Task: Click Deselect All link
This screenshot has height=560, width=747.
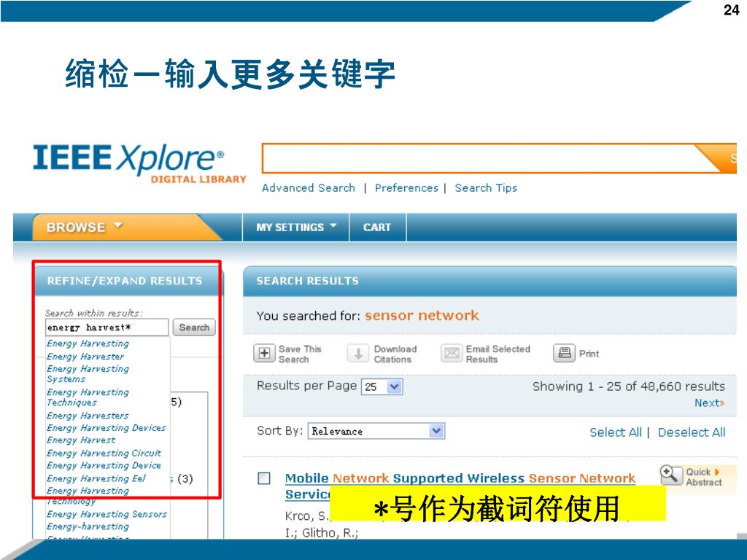Action: click(x=692, y=432)
